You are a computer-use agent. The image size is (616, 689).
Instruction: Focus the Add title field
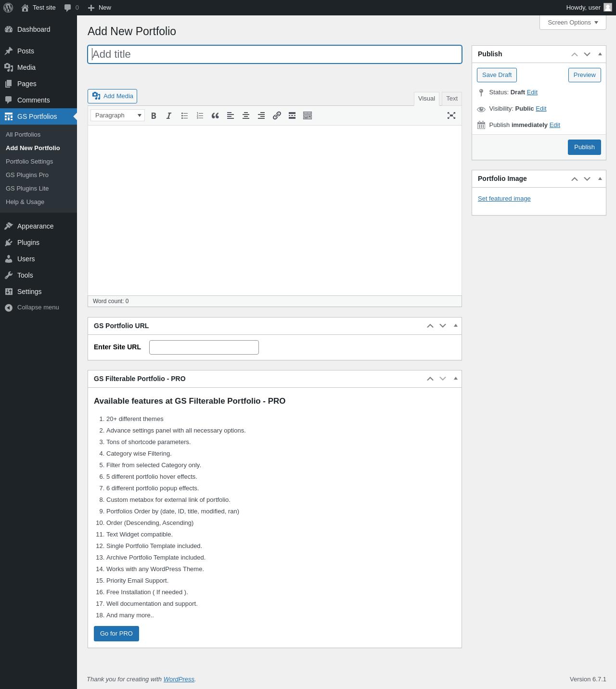coord(275,54)
